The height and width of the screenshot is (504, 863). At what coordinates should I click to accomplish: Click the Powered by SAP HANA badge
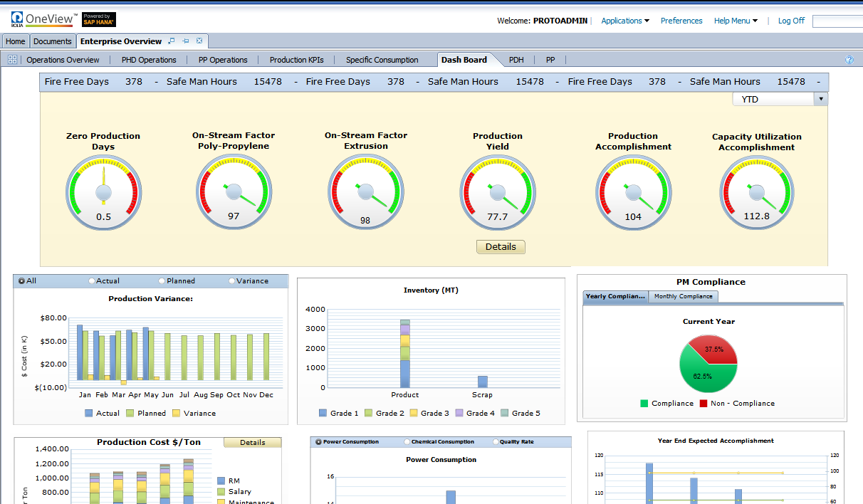coord(99,19)
